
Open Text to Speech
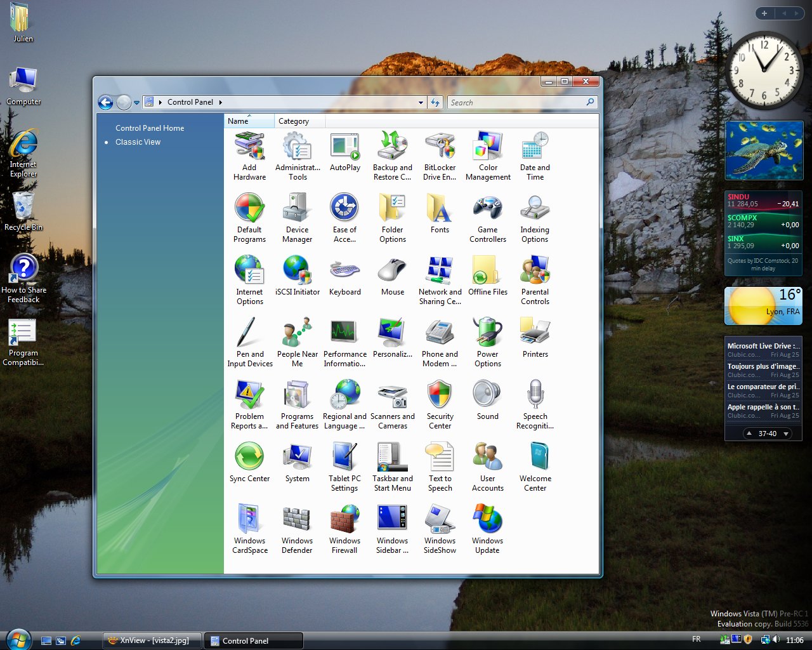[440, 467]
